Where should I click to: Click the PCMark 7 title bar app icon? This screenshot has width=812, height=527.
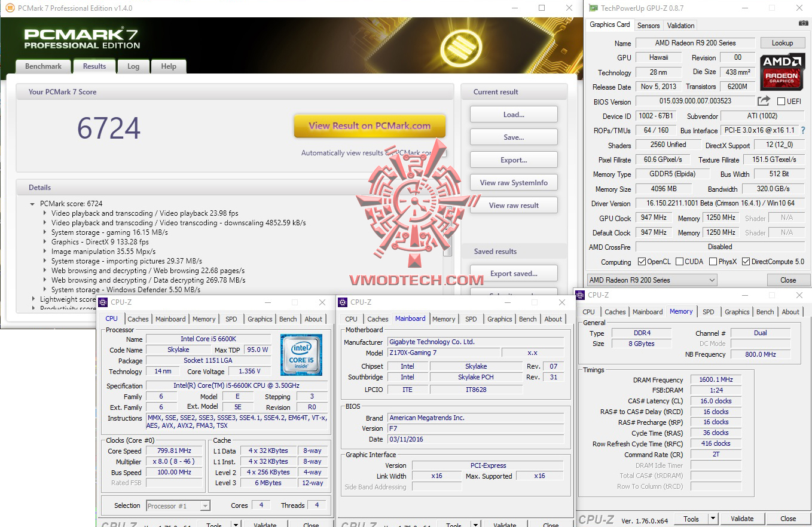coord(10,8)
